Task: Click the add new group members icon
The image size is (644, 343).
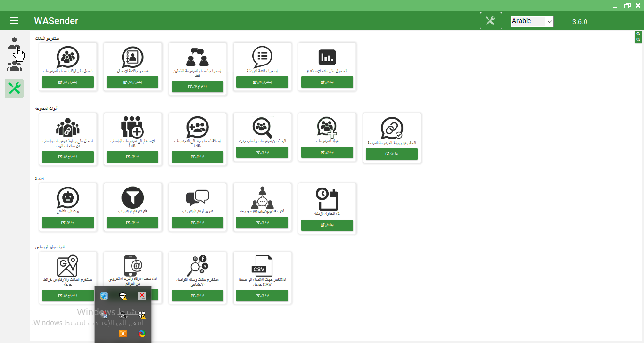Action: click(x=197, y=127)
